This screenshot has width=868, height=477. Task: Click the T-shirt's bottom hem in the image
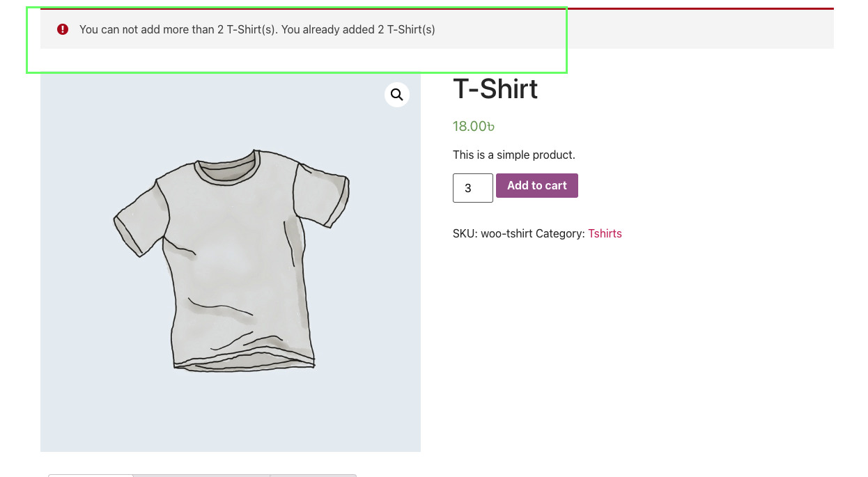[244, 358]
